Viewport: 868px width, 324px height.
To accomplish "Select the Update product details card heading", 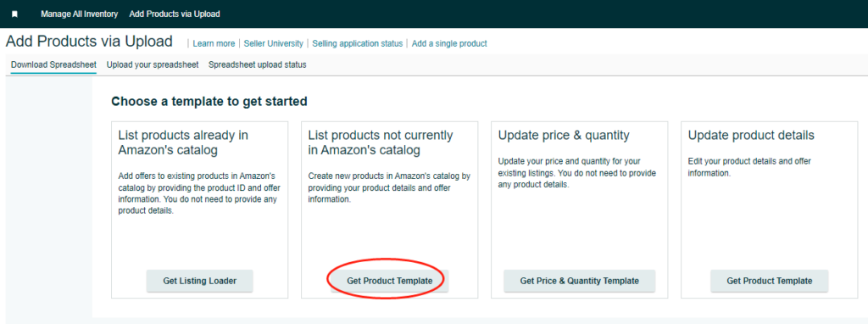I will (751, 135).
